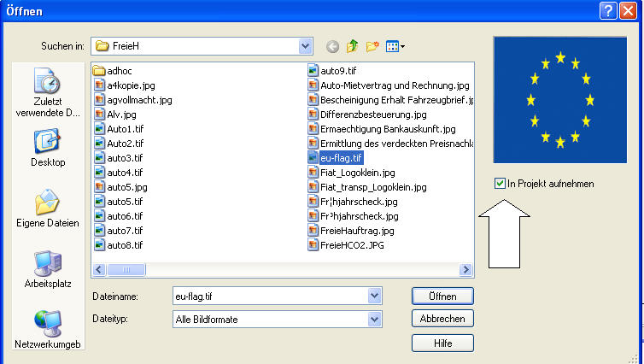Screen dimensions: 644x364
Task: Toggle In Projekt aufnehmen checkbox
Action: (500, 184)
